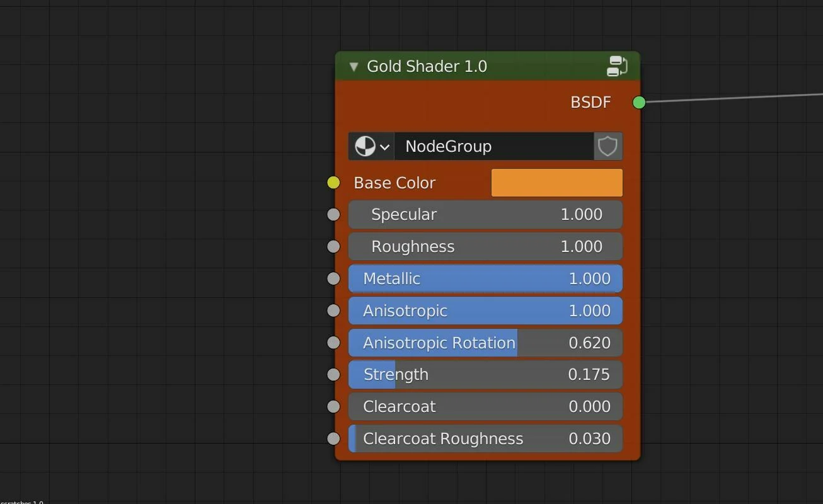Adjust the Specular value slider
Viewport: 823px width, 504px height.
pos(485,214)
